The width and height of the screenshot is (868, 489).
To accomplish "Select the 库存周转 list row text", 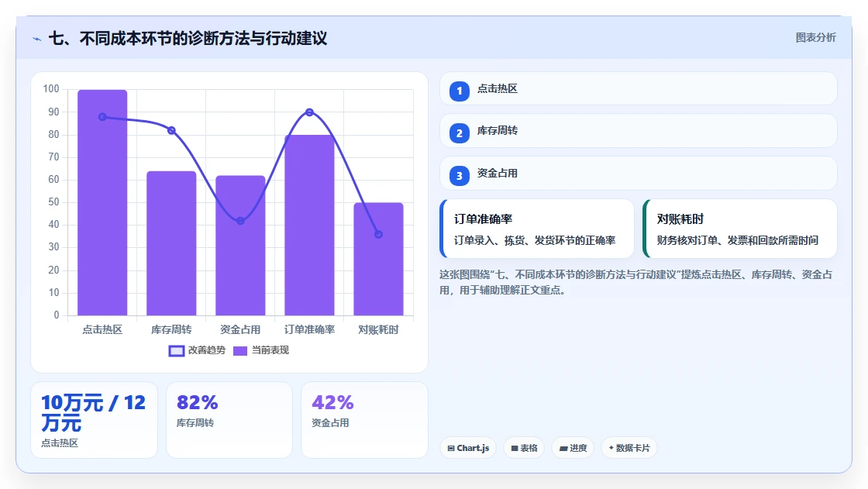I will tap(497, 131).
